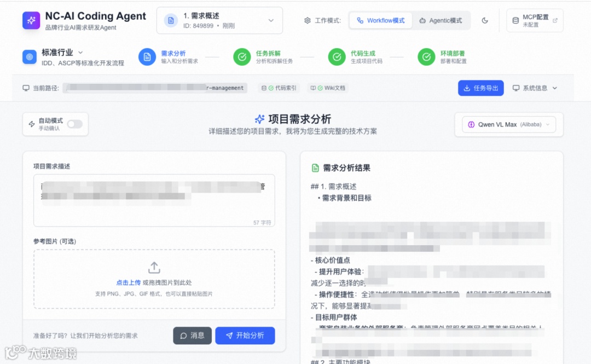Open MCP配置 external link icon
This screenshot has height=364, width=591.
tap(555, 20)
